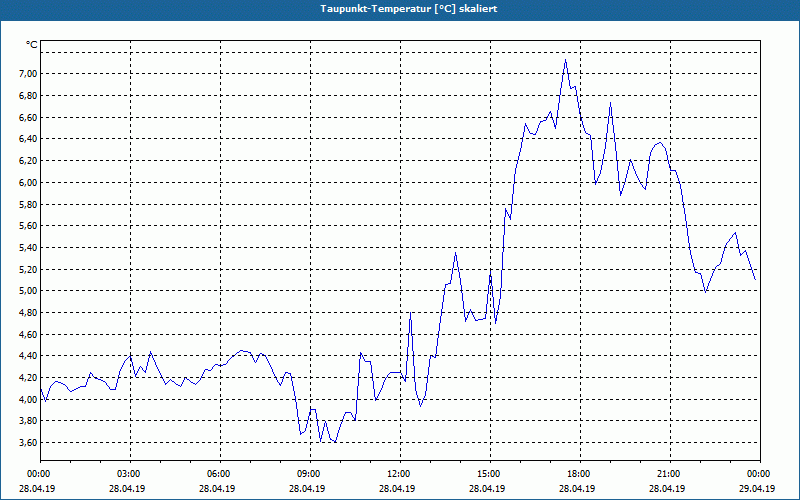Click the 6,20 y-axis label
The width and height of the screenshot is (800, 500).
coord(29,161)
